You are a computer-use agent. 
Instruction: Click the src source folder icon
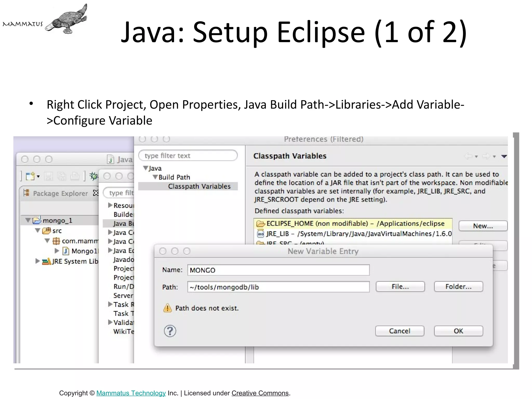tap(46, 230)
